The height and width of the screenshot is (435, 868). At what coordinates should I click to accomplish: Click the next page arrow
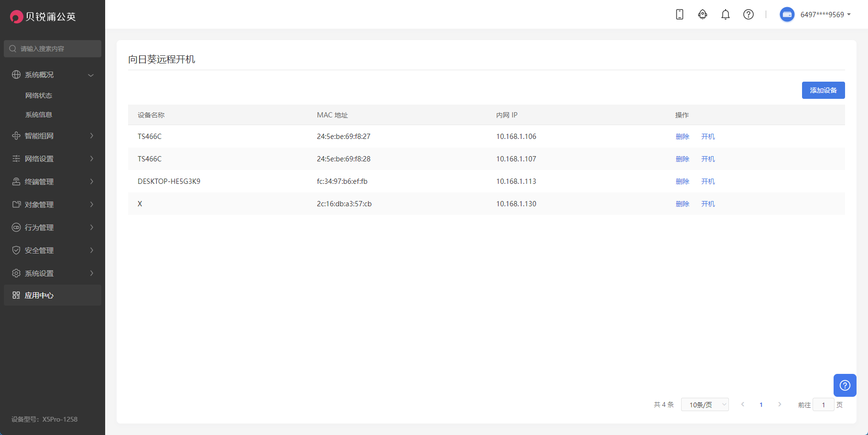pyautogui.click(x=780, y=404)
